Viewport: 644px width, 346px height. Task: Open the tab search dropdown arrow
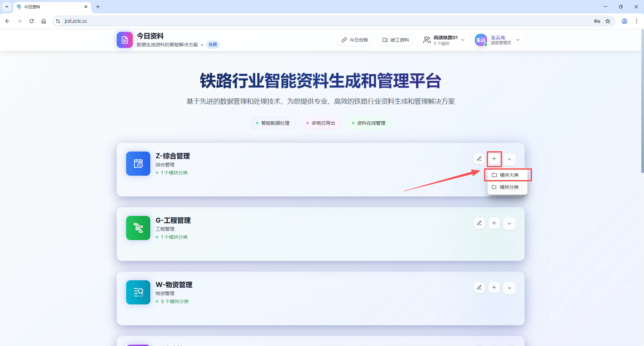coord(7,7)
